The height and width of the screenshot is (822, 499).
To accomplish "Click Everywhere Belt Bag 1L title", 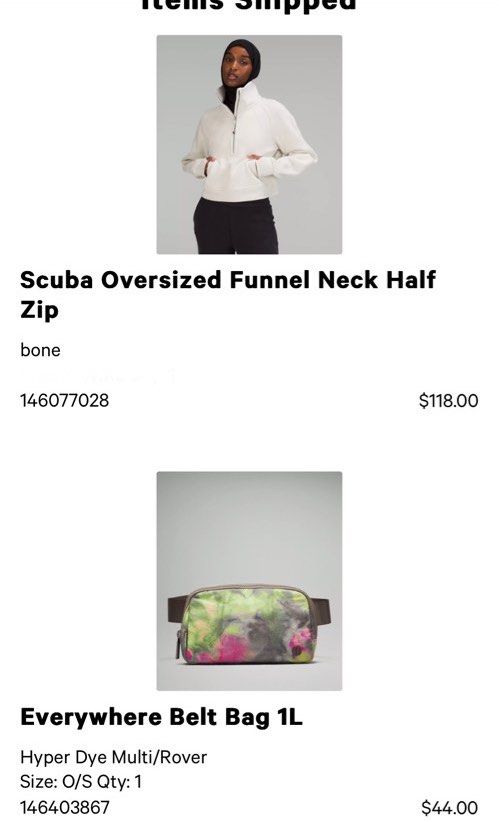I will [161, 717].
